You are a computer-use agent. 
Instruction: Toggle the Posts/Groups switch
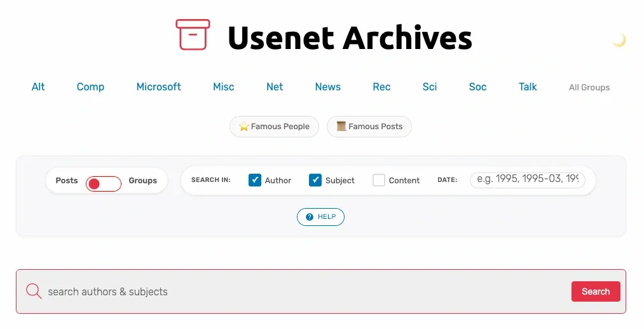tap(104, 184)
